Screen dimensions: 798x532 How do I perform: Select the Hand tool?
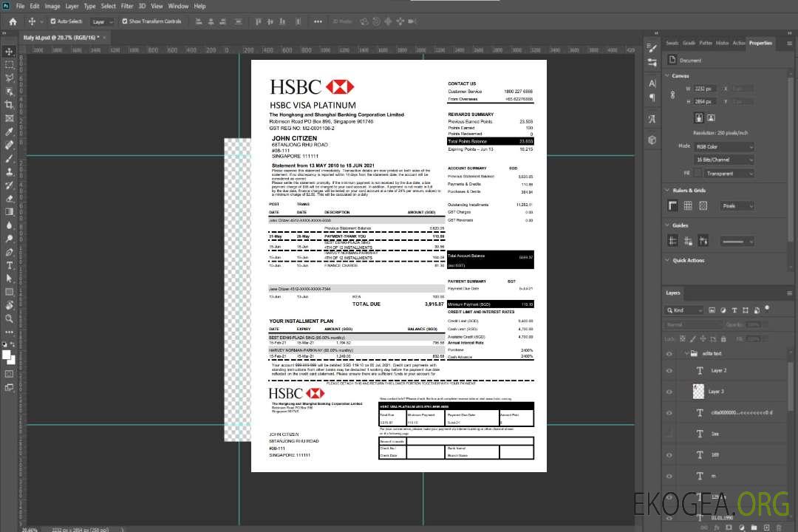[x=9, y=305]
